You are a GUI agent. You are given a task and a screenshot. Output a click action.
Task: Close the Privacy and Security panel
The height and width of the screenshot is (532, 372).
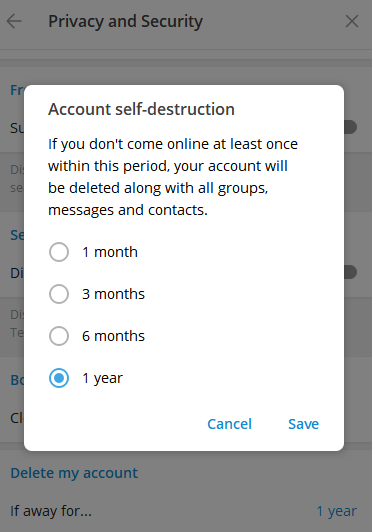coord(352,21)
